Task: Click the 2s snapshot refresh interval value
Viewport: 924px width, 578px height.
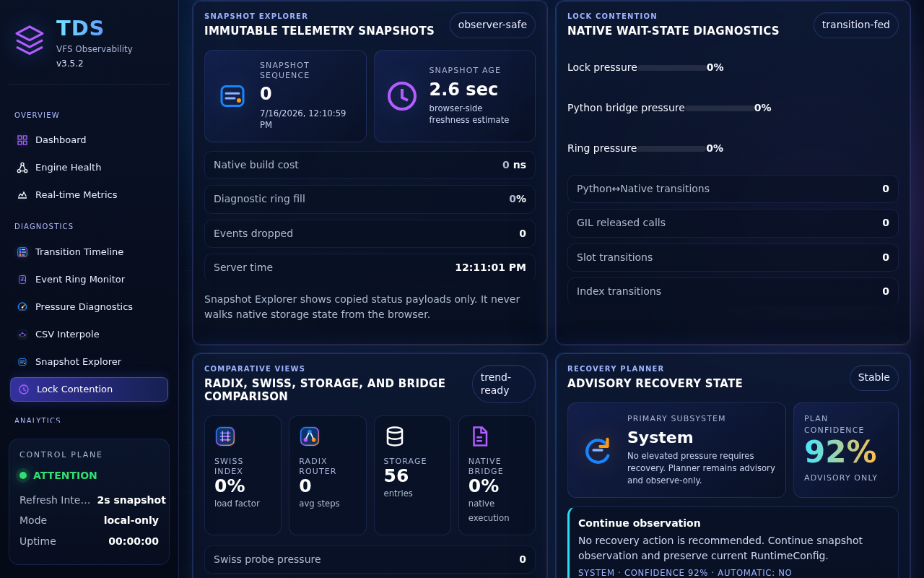Action: (x=131, y=500)
